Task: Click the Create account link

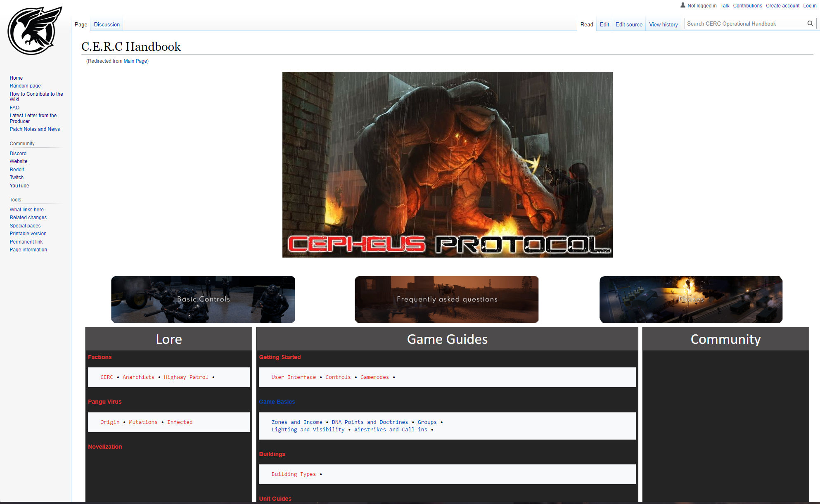Action: [x=782, y=6]
